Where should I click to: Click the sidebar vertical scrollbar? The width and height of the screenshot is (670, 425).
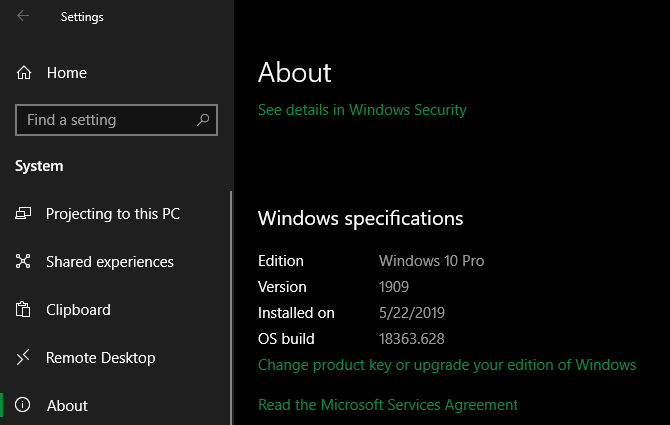[231, 300]
